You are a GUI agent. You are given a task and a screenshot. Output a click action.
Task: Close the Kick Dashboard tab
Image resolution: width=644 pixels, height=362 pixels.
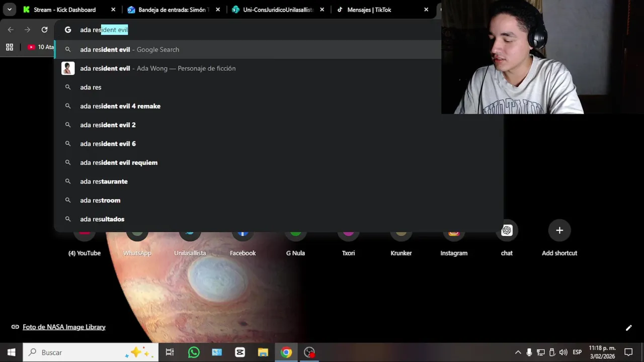point(113,10)
